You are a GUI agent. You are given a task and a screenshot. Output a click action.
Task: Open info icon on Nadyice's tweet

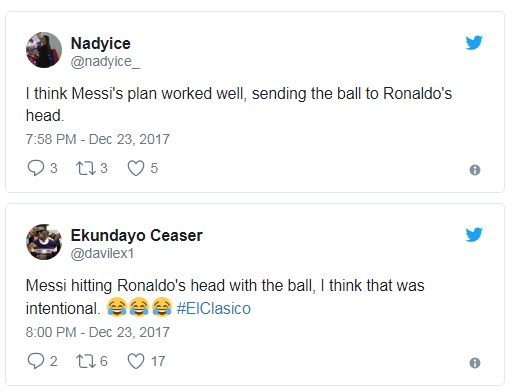pos(475,170)
